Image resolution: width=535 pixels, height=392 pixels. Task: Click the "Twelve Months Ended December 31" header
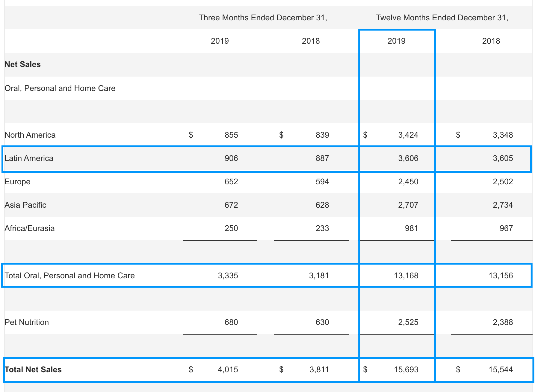(442, 18)
